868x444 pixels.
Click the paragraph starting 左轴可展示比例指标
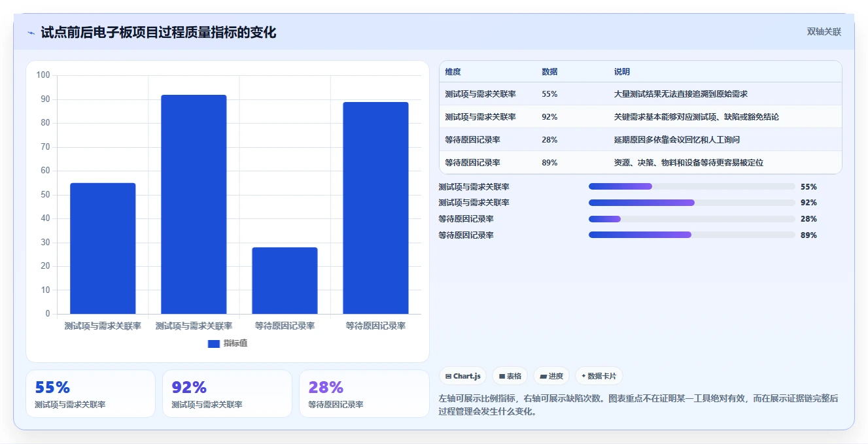638,405
